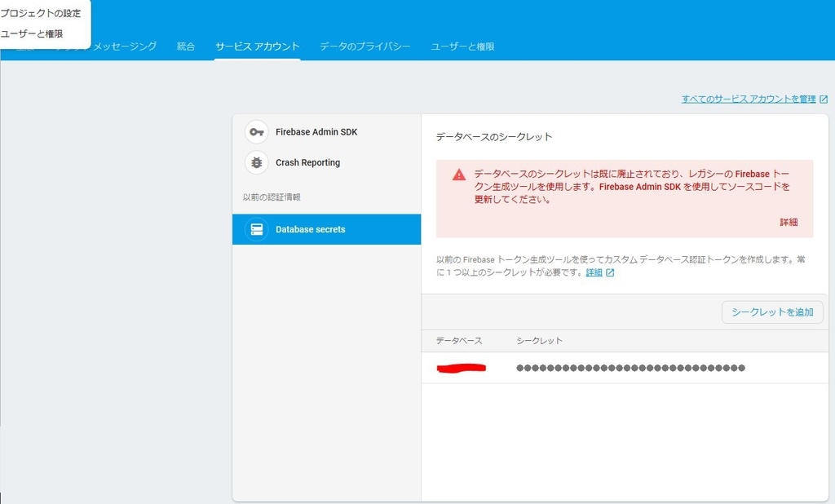The image size is (835, 504).
Task: Click the masked secret dots in the table row
Action: click(x=630, y=368)
